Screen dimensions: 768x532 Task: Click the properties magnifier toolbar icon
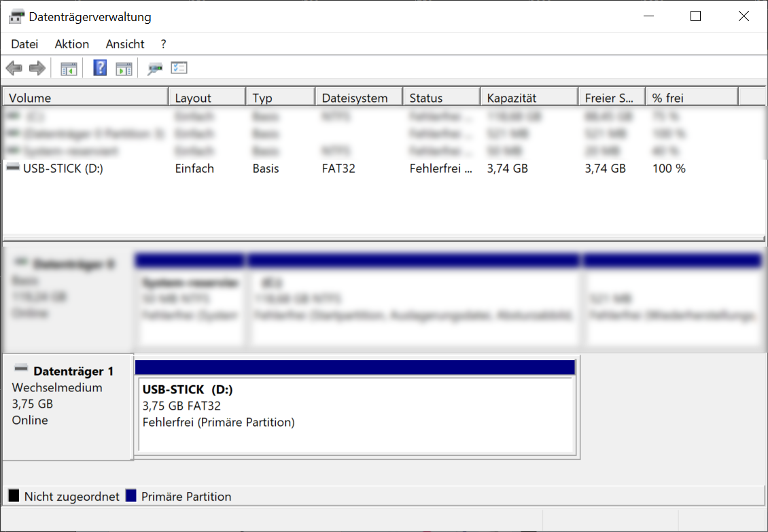coord(154,67)
